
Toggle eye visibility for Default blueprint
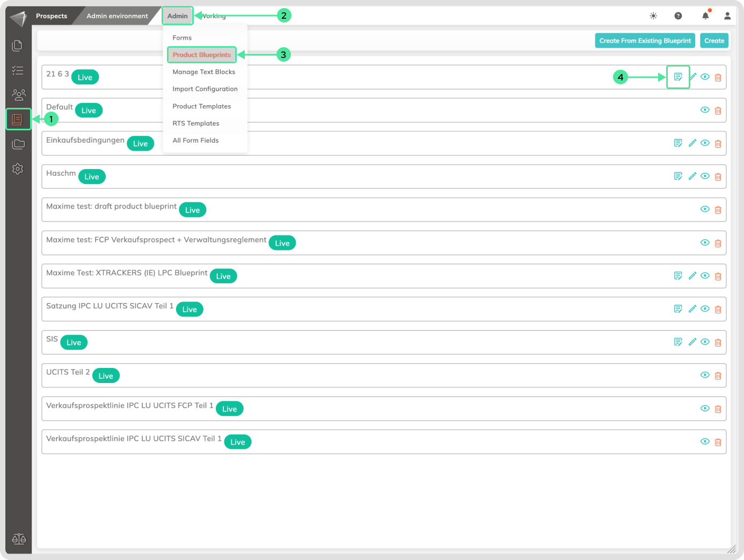(705, 110)
